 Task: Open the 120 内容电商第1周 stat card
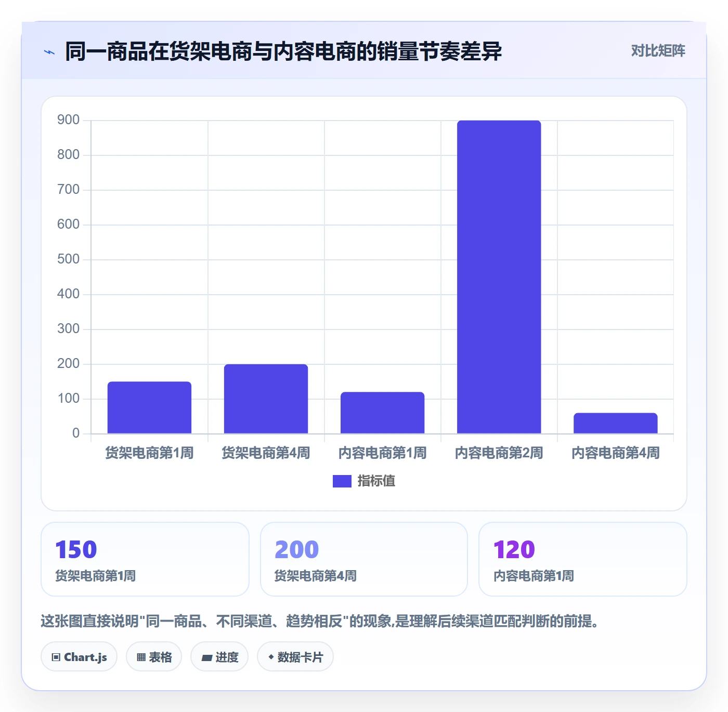click(x=583, y=559)
